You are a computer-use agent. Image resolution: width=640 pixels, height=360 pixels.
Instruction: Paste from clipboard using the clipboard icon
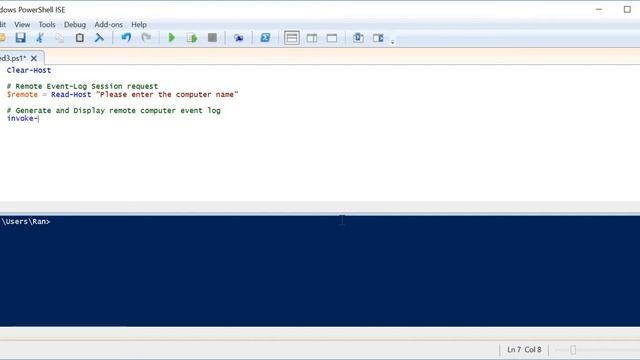[80, 38]
